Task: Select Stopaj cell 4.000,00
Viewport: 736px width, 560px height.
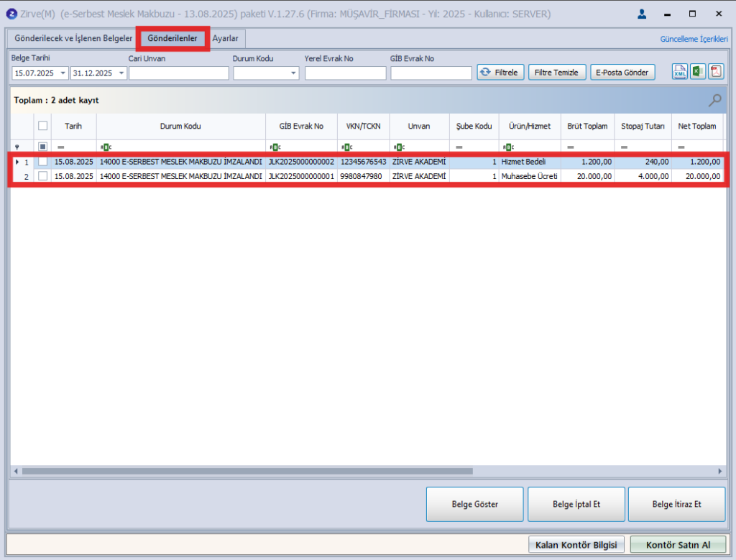Action: [643, 176]
